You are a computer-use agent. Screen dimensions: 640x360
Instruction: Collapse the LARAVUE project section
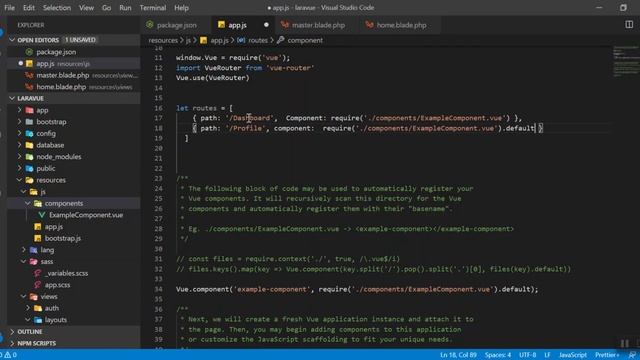tap(12, 98)
